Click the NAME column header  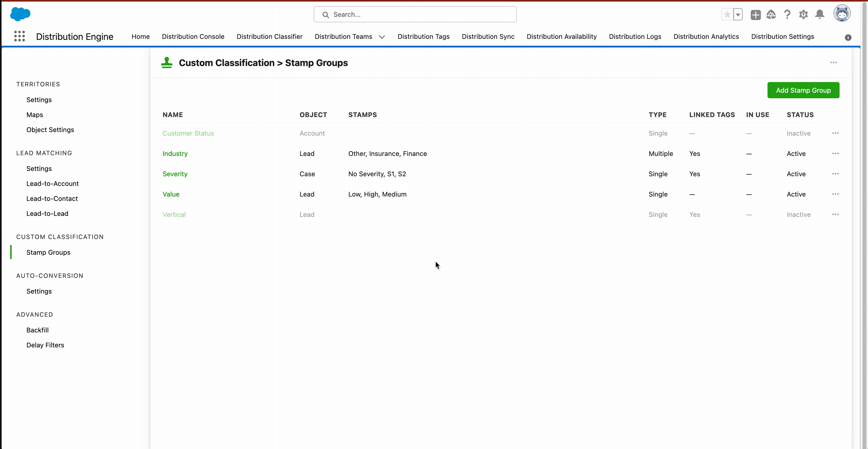pyautogui.click(x=173, y=115)
